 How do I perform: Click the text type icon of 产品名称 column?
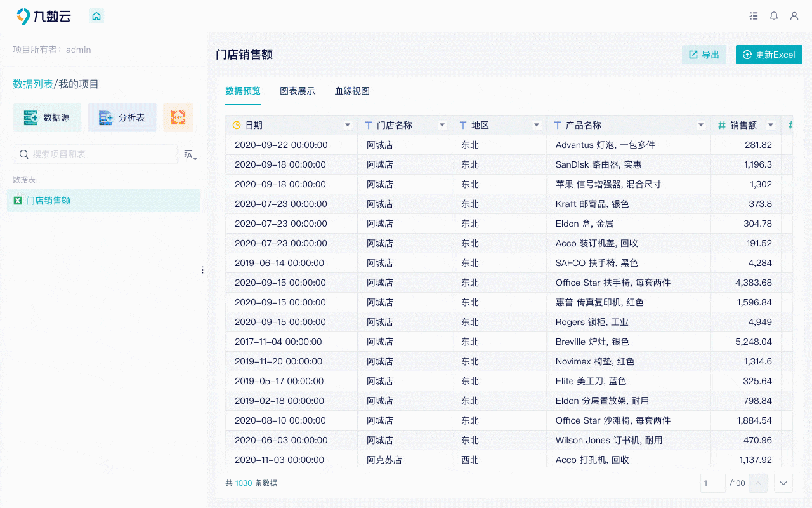click(x=558, y=125)
